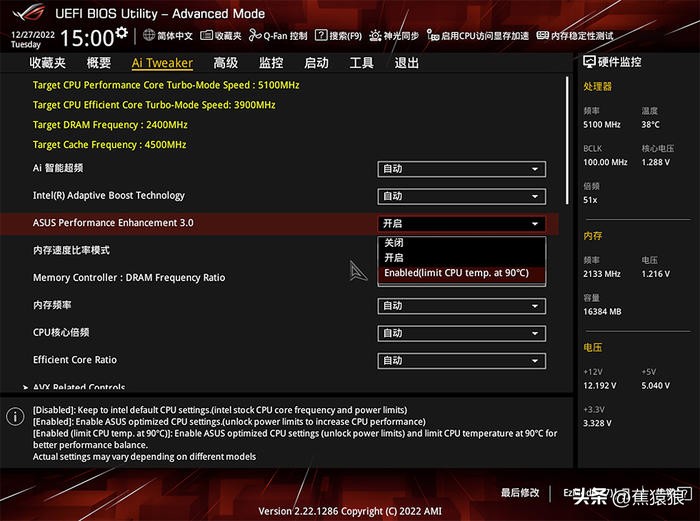Select the 内存速度比率模式 setting row
This screenshot has height=521, width=700.
279,250
